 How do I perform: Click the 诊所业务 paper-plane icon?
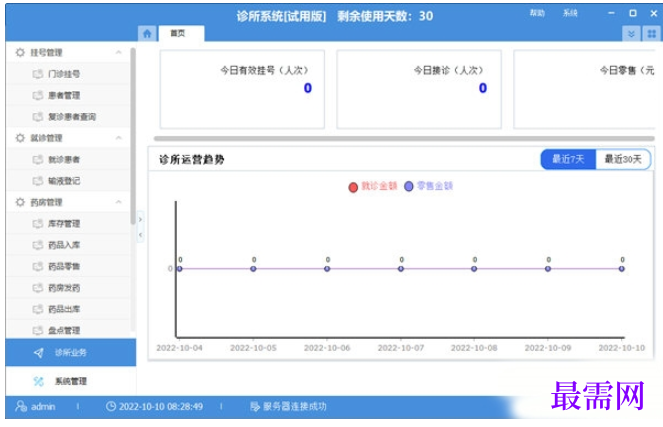[x=39, y=352]
